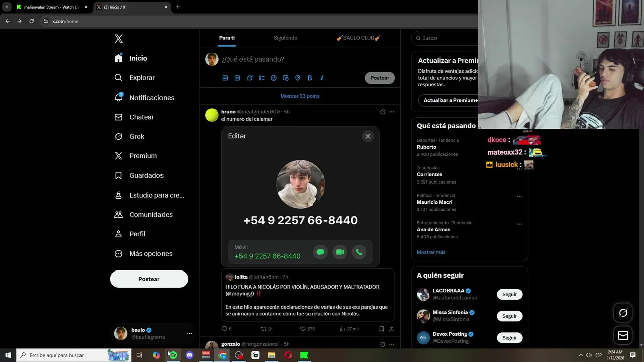Screen dimensions: 644x362
Task: Click the Buscar search field
Action: point(445,38)
